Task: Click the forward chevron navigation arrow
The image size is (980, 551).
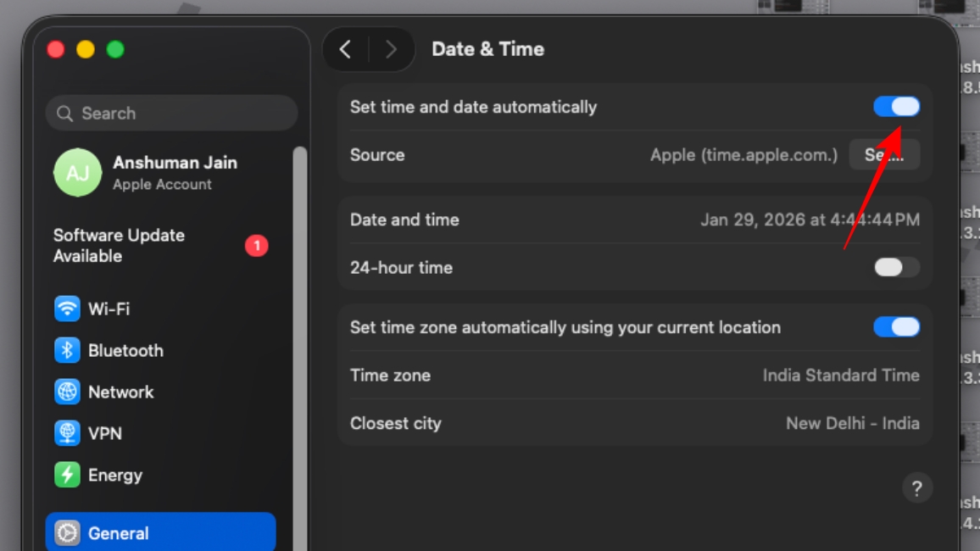Action: click(x=391, y=49)
